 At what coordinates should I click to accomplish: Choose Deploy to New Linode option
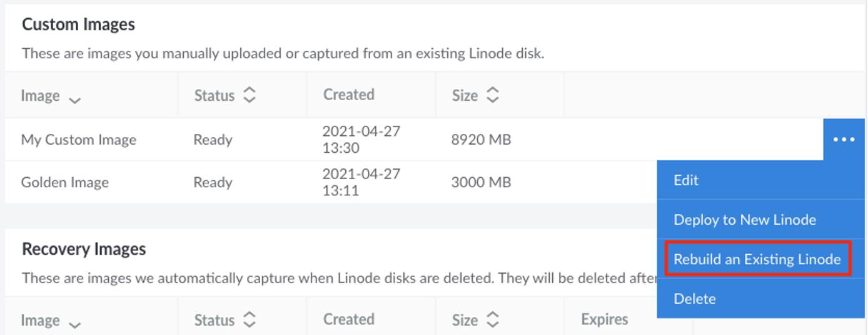(744, 220)
